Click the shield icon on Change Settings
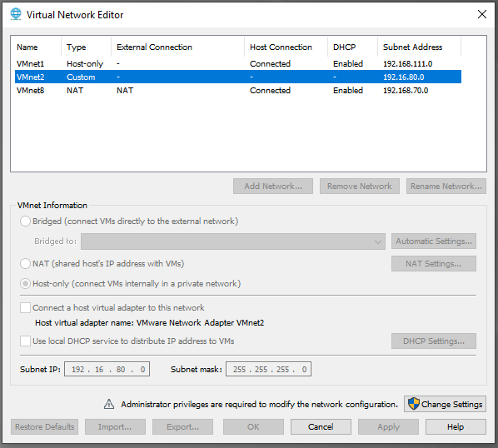Viewport: 498px width, 448px height. [x=414, y=404]
